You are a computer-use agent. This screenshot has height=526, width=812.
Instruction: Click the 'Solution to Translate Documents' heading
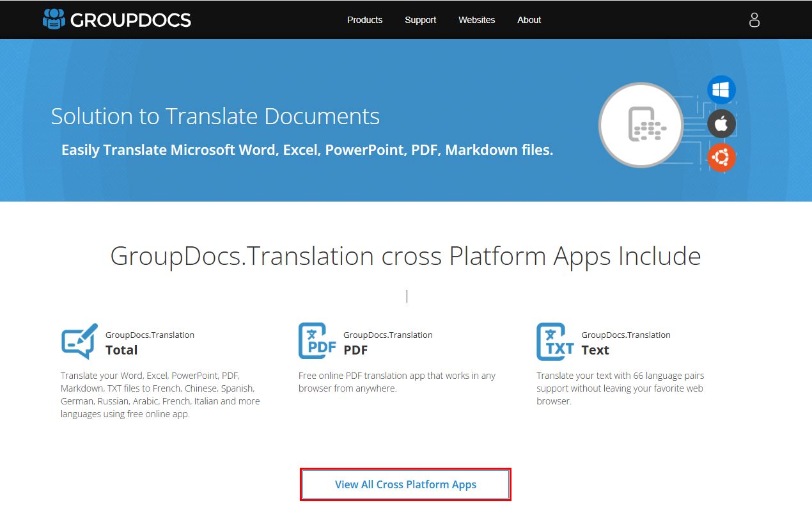[215, 116]
